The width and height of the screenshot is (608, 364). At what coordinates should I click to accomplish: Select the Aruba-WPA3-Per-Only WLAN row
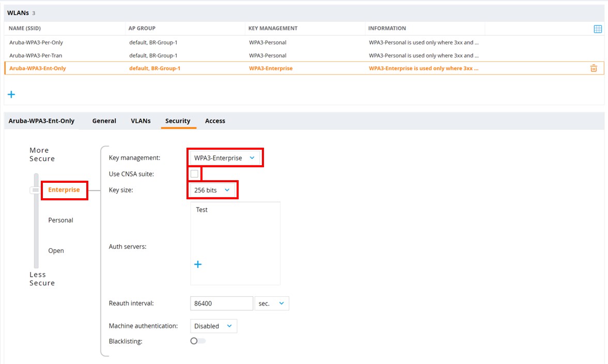(x=304, y=42)
